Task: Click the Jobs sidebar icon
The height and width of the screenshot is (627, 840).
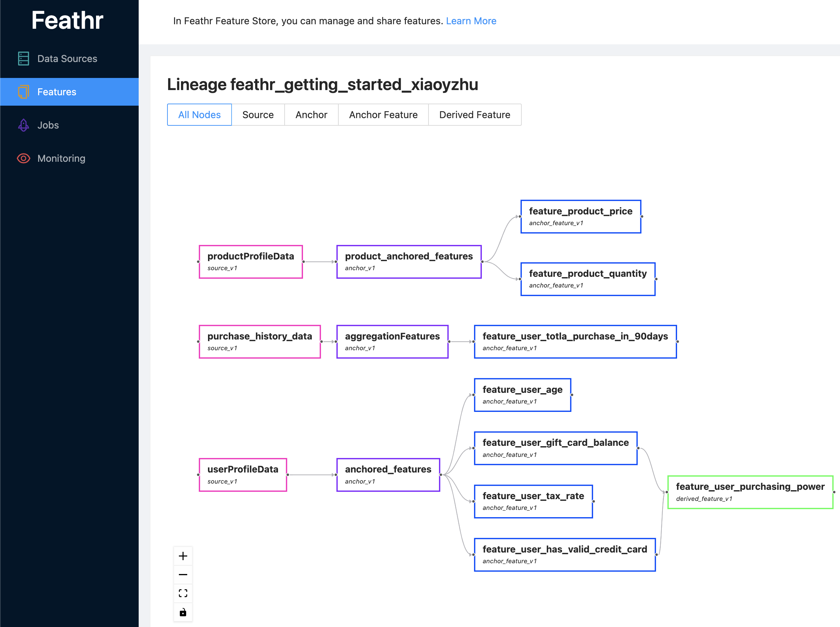Action: (24, 124)
